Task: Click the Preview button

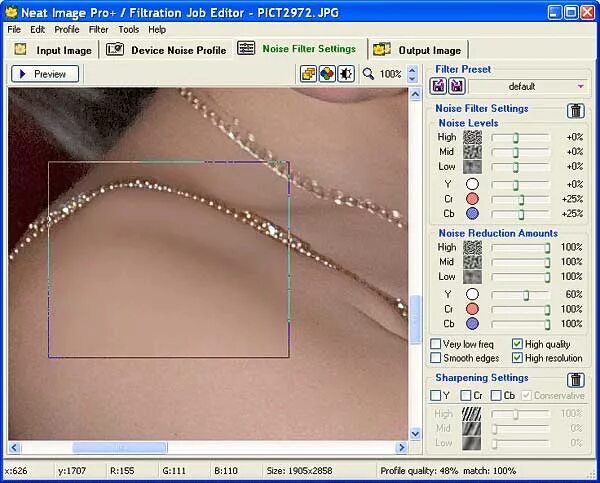Action: tap(45, 74)
